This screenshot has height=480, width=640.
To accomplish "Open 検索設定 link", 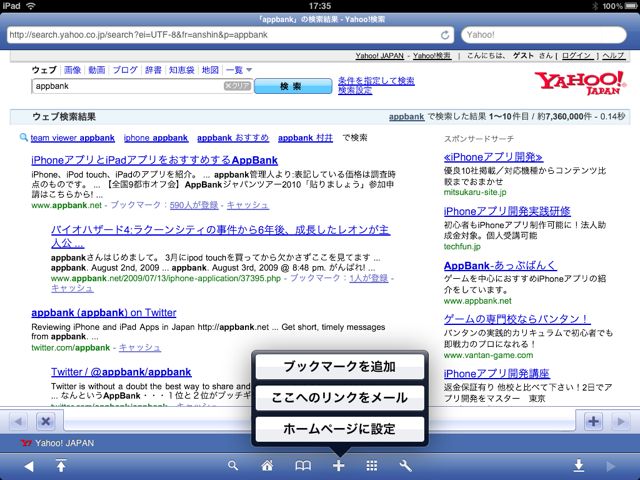I will click(x=355, y=90).
